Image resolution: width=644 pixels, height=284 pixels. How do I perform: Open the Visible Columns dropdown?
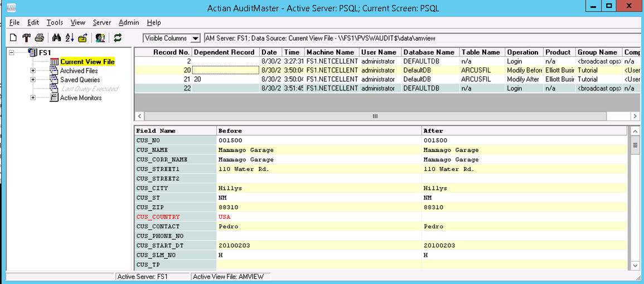coord(196,38)
